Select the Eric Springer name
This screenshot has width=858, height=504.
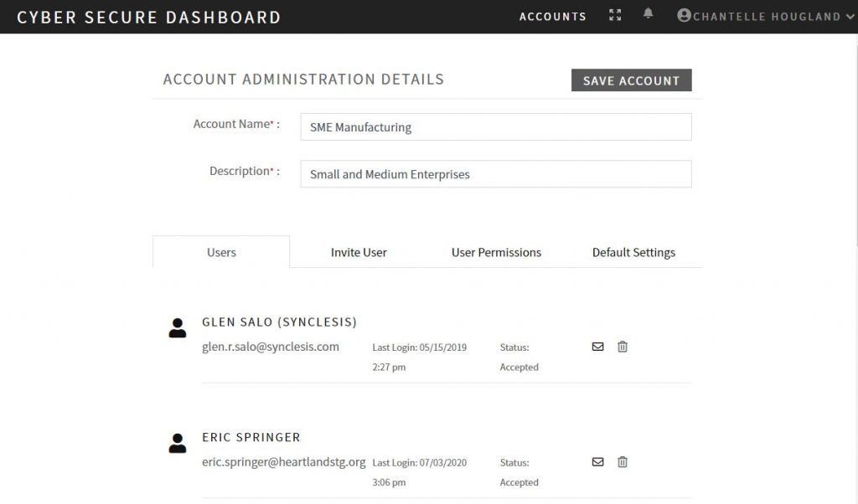tap(251, 437)
